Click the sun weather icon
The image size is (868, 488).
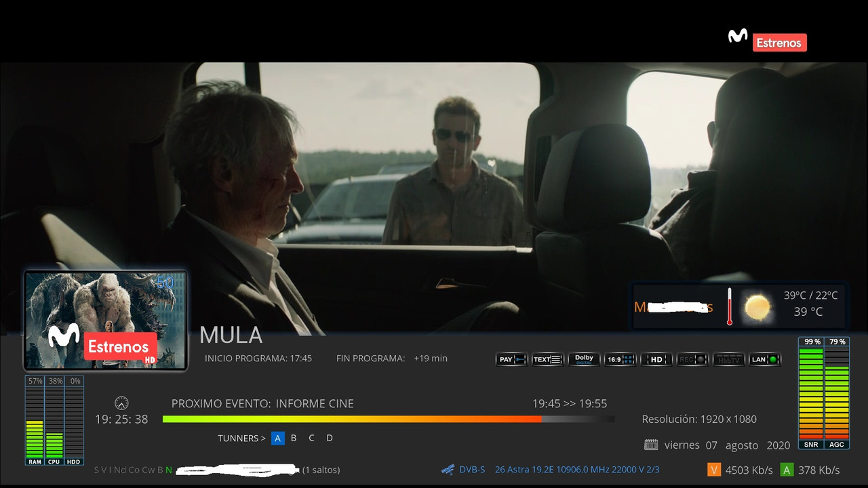[757, 307]
